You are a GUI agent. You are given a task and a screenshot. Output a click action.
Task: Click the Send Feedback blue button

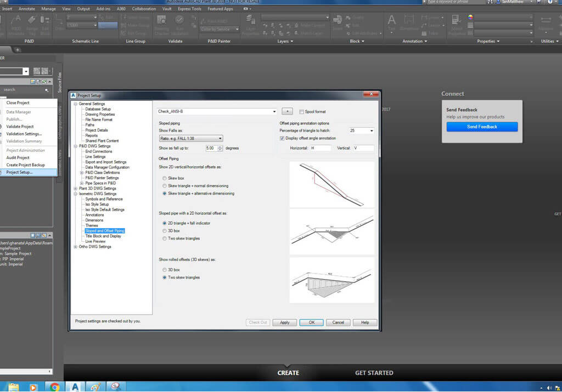point(482,127)
